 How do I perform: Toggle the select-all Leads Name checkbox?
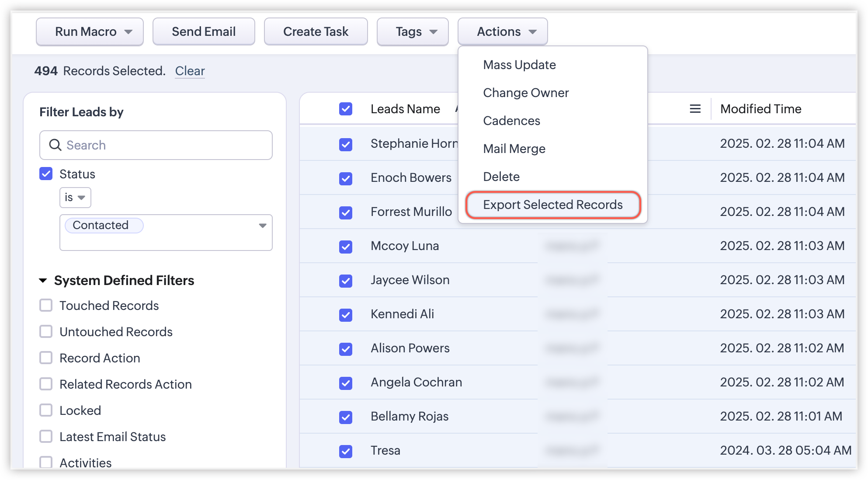(x=346, y=109)
